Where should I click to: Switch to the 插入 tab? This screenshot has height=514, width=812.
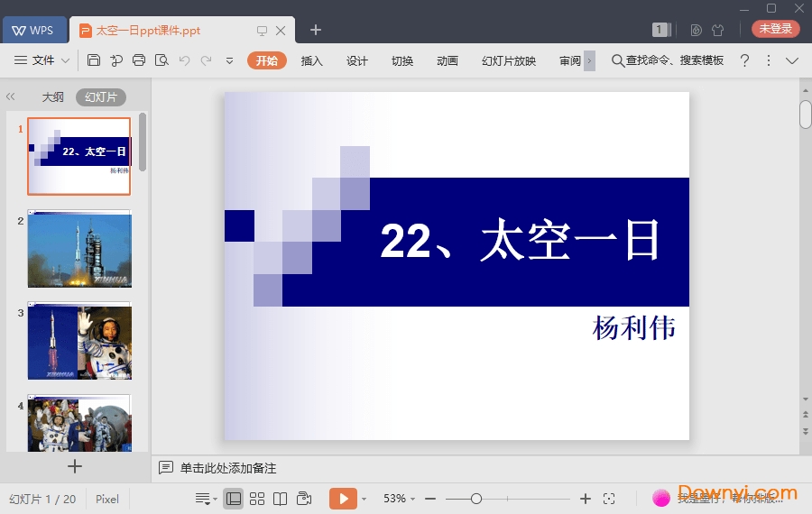(312, 60)
